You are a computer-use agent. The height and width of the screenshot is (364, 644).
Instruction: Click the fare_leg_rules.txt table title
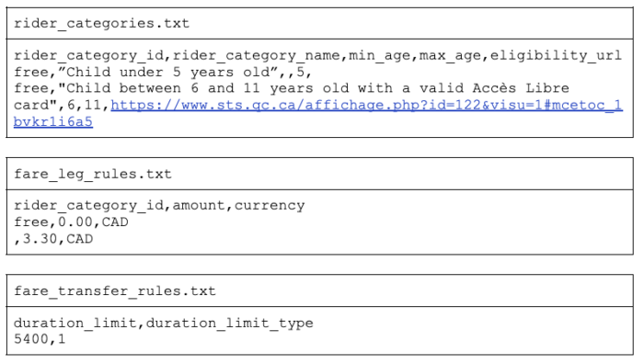point(93,175)
